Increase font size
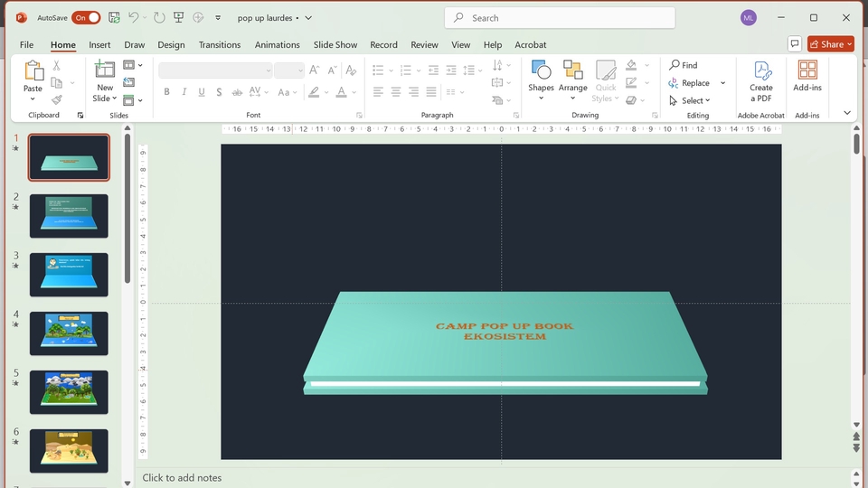Screen dimensions: 868x488 tap(315, 70)
